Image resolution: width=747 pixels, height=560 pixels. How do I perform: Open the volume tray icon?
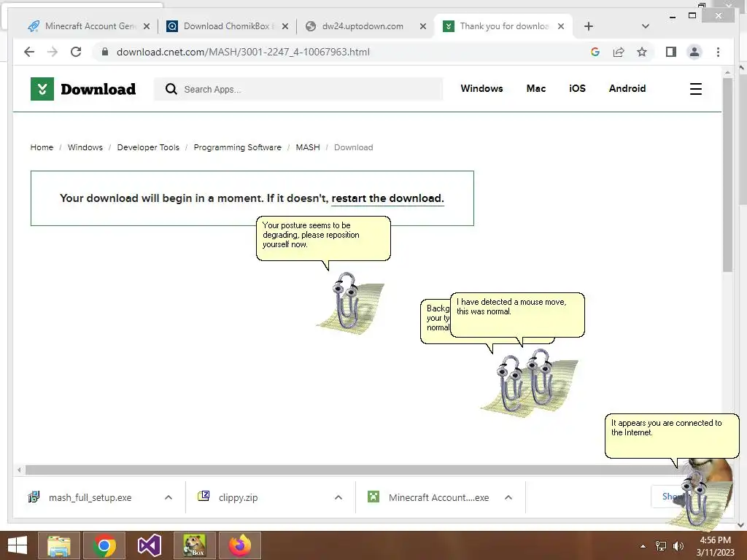[x=678, y=546]
